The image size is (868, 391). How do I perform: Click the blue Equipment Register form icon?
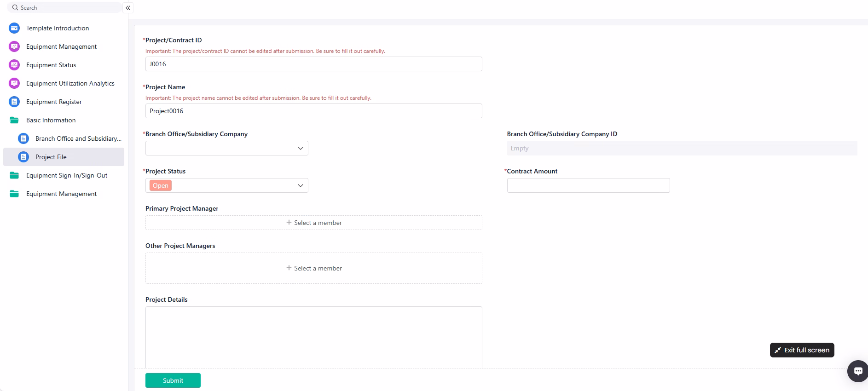[14, 102]
